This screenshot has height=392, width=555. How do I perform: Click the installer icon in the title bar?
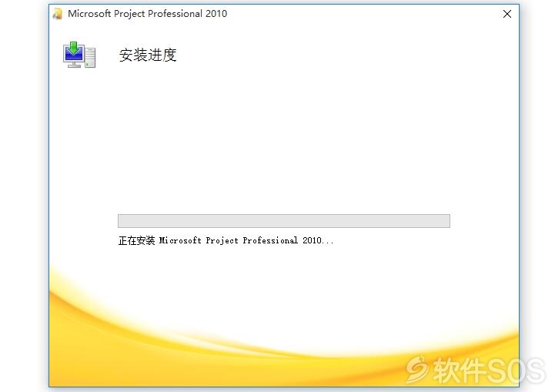(58, 14)
